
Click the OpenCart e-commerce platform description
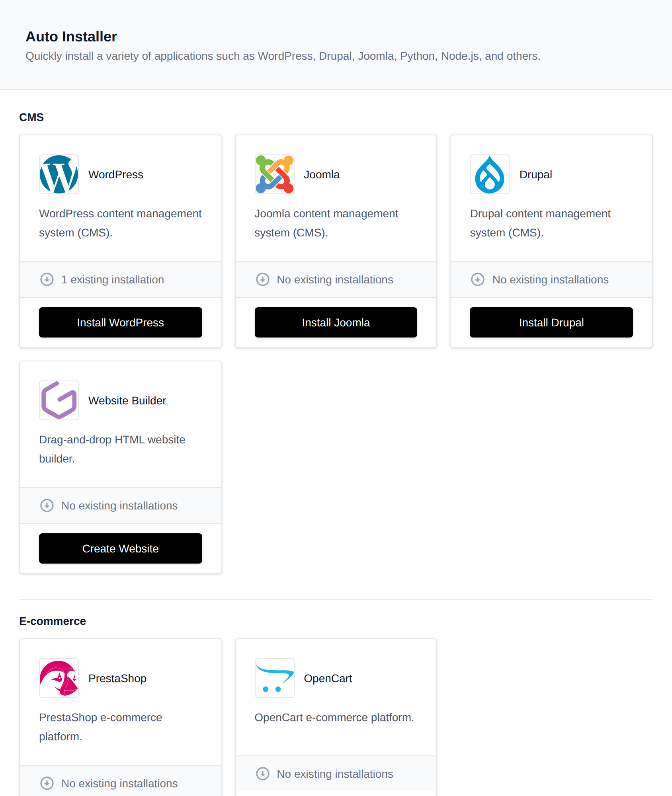click(334, 717)
